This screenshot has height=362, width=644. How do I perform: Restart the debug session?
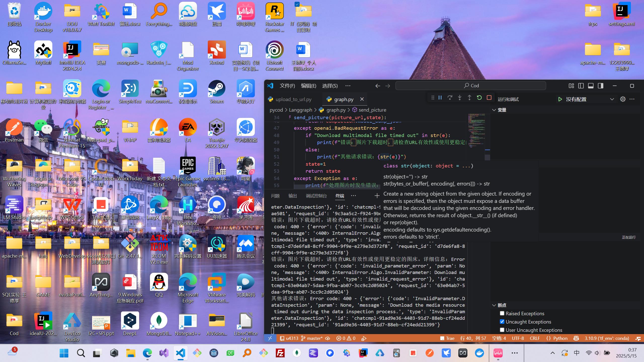pyautogui.click(x=479, y=98)
